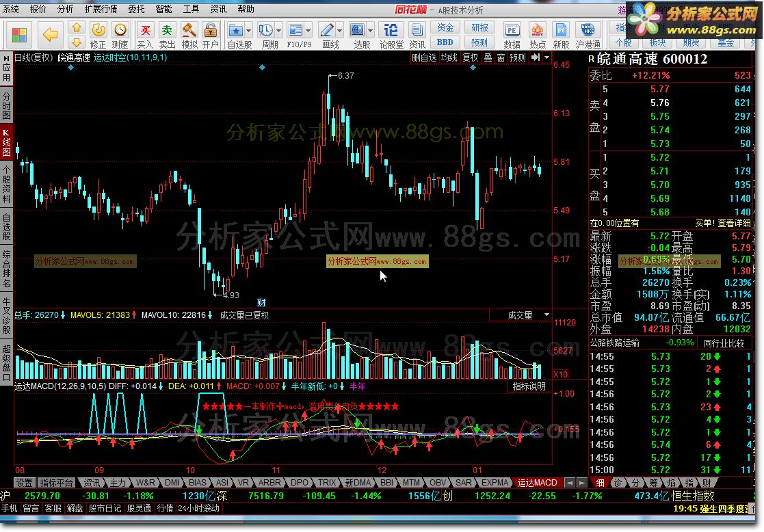Click the yellow up arrow in toolbar

pyautogui.click(x=76, y=27)
